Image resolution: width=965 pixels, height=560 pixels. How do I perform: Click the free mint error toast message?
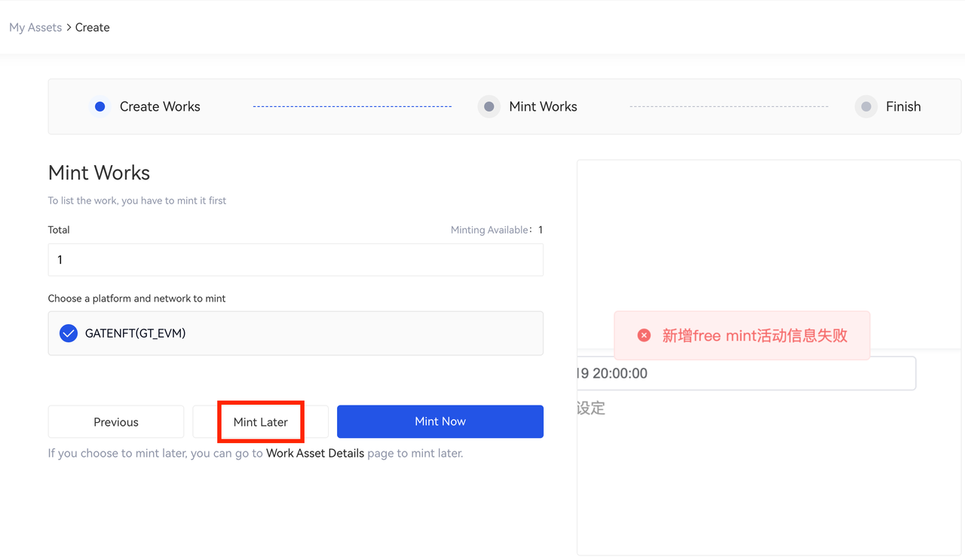(754, 335)
